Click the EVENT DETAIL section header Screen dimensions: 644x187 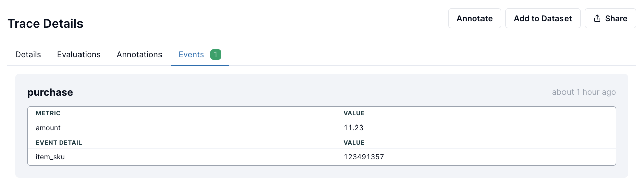point(59,143)
